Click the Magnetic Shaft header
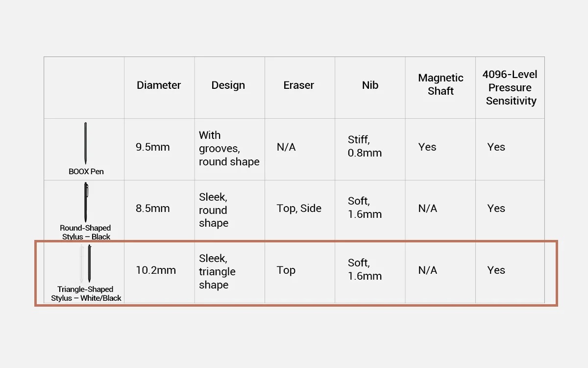Image resolution: width=588 pixels, height=368 pixels. [441, 84]
